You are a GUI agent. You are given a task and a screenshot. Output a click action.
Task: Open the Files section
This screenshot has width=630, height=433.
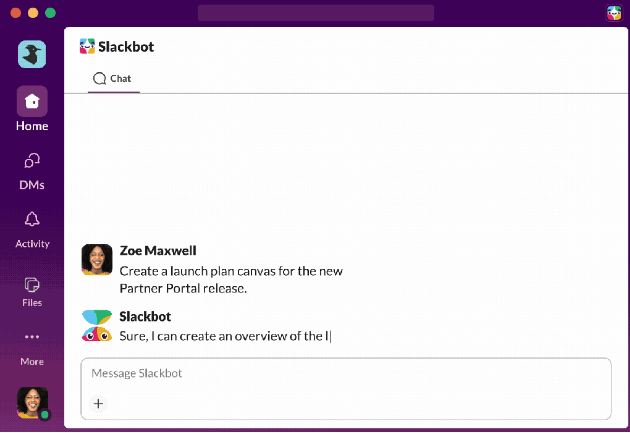(32, 284)
